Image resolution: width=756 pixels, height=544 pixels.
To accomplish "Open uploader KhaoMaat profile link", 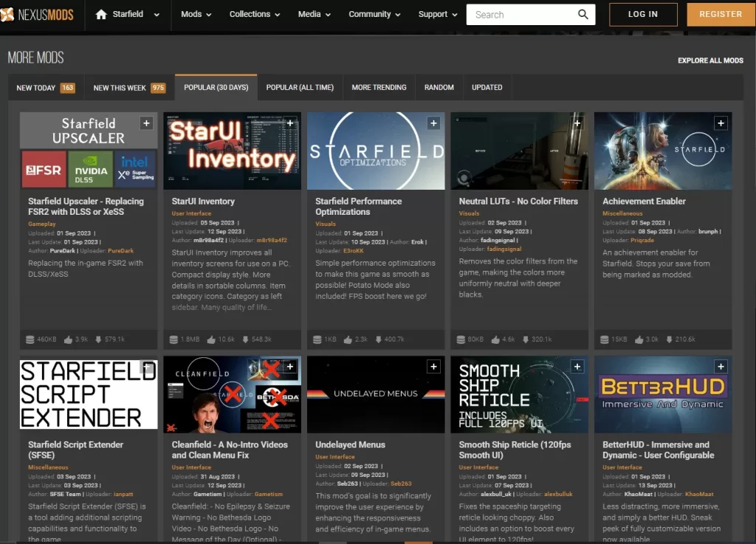I will point(699,495).
